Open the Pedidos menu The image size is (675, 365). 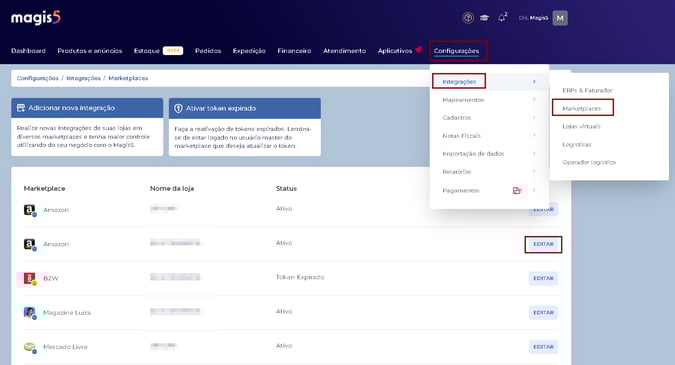(208, 51)
